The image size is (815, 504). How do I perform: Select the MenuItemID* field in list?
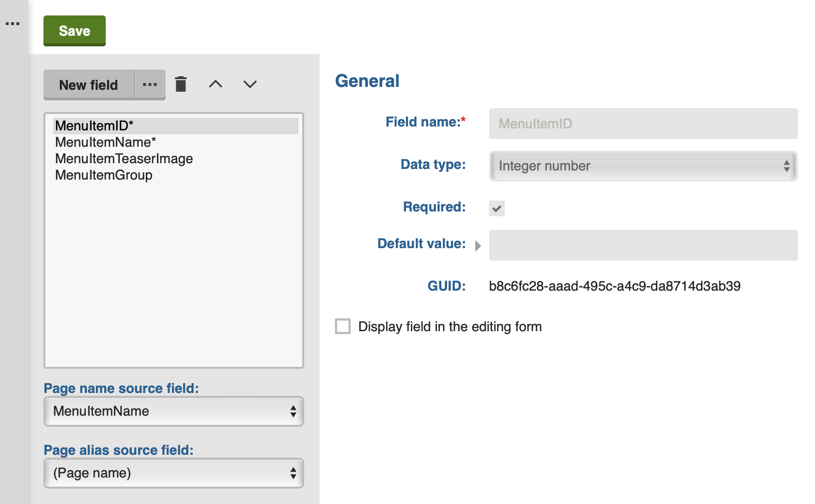point(176,126)
